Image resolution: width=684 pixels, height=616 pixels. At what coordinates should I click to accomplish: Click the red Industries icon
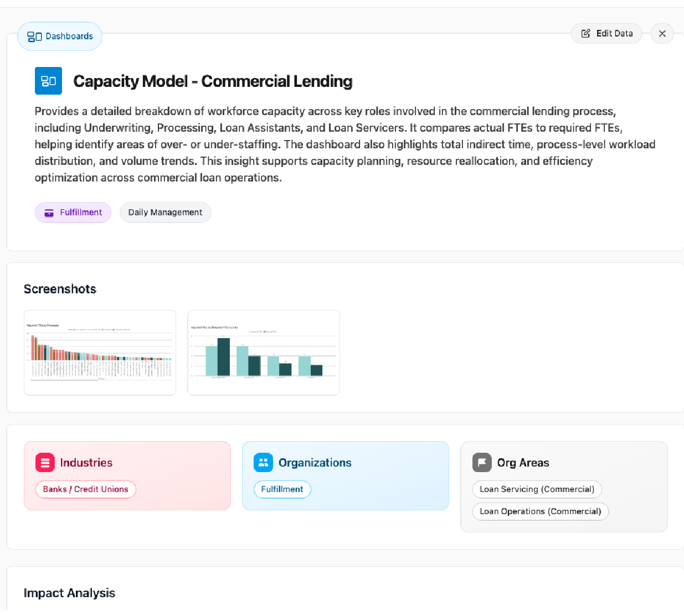pos(45,462)
